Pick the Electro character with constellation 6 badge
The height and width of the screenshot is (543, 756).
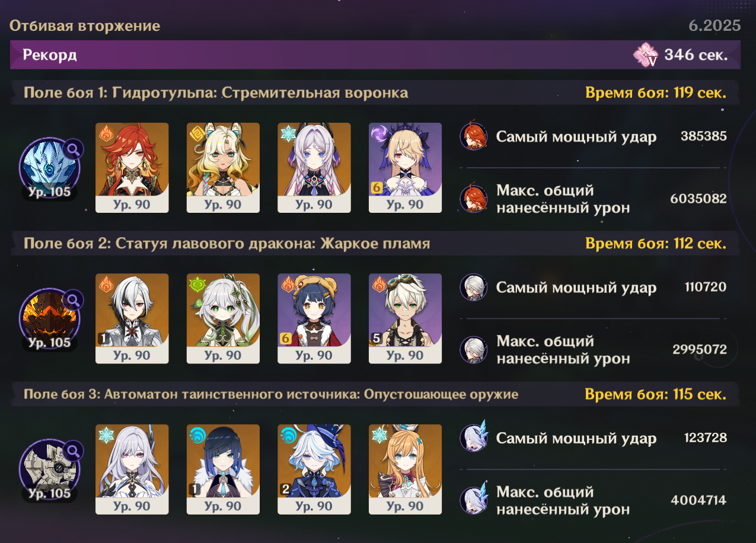[405, 168]
